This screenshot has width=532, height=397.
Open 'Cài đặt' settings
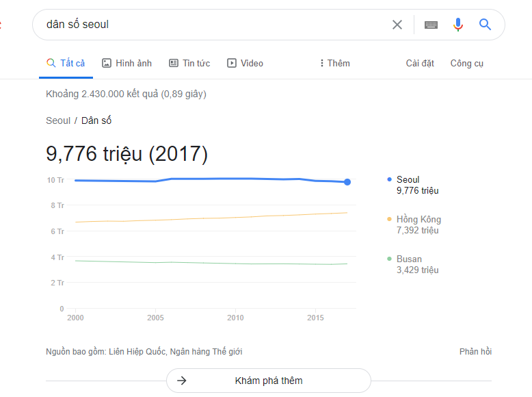(x=420, y=64)
